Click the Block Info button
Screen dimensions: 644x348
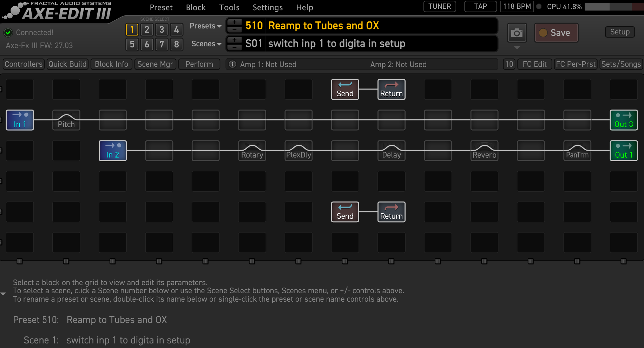coord(111,64)
